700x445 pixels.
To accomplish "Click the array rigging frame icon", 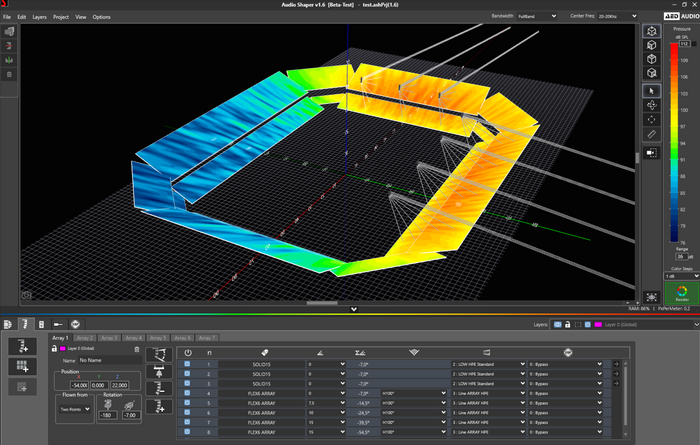I will click(x=159, y=371).
